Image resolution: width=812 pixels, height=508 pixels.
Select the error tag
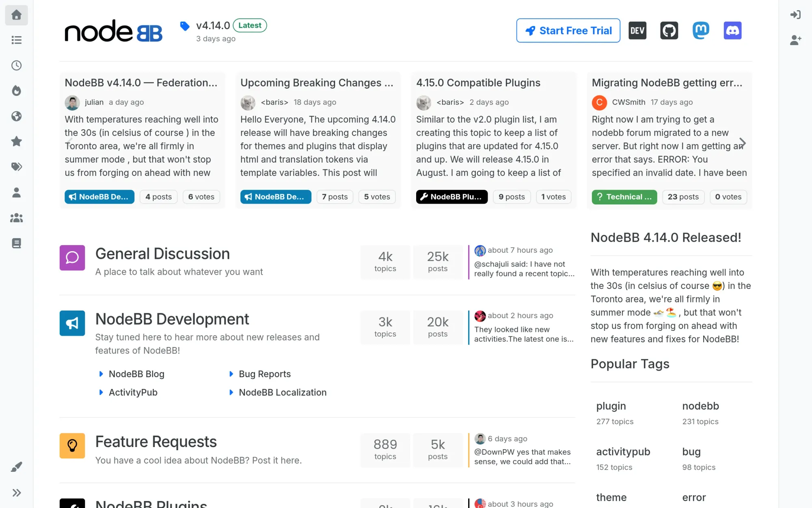(694, 497)
